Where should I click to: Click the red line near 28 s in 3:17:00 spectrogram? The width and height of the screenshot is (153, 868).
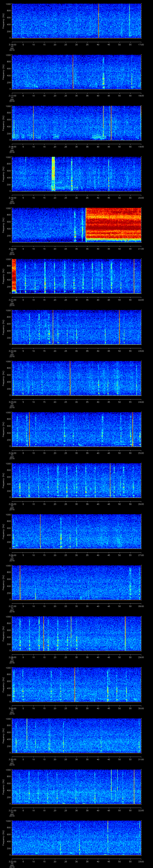(73, 72)
